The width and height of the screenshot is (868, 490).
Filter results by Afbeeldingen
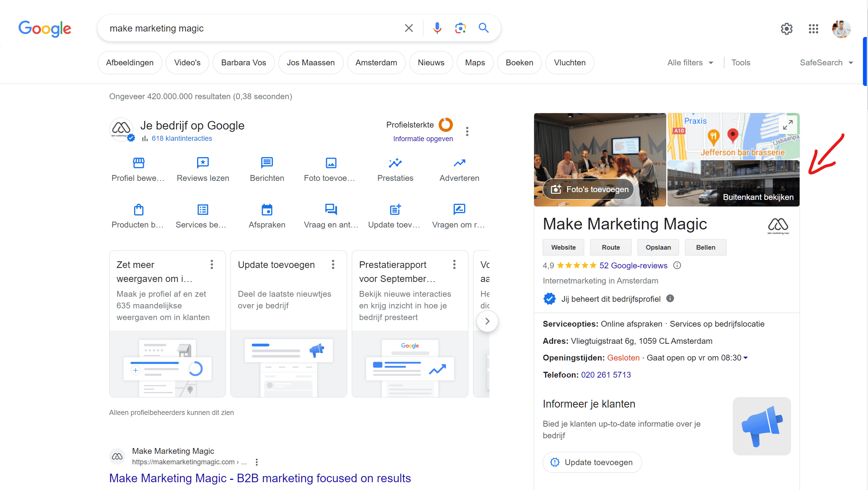[130, 63]
